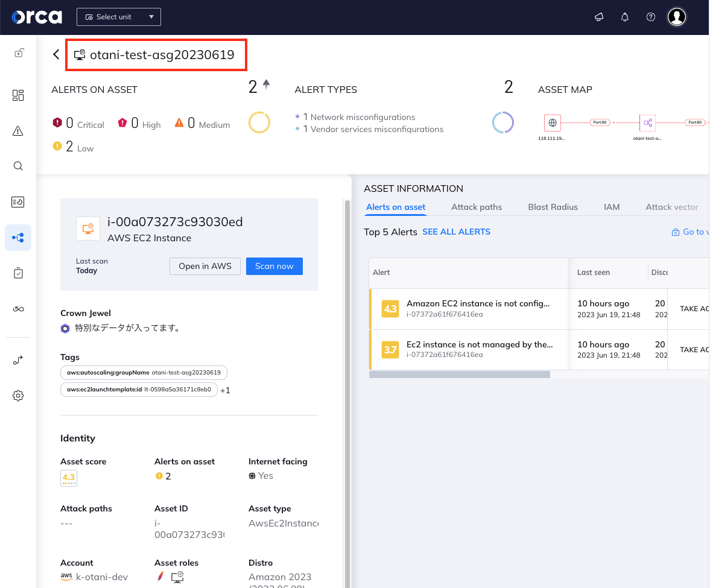Viewport: 710px width, 588px height.
Task: Open the announcements megaphone icon
Action: point(599,17)
